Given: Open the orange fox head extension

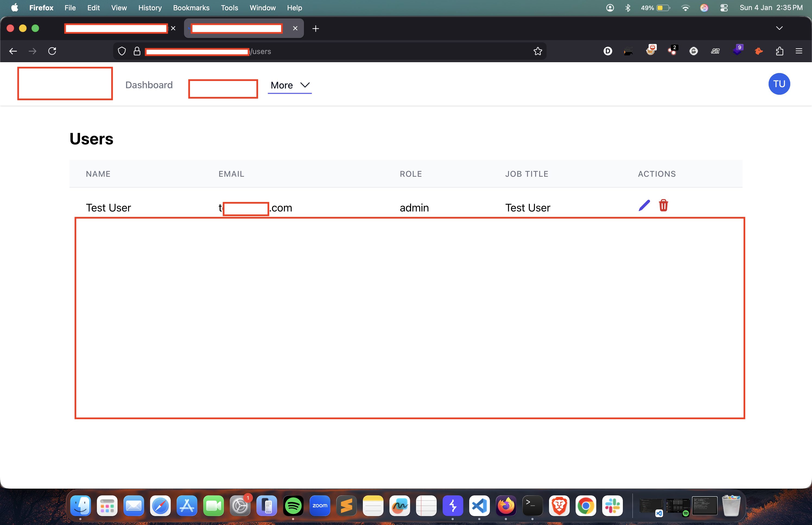Looking at the screenshot, I should [x=759, y=51].
